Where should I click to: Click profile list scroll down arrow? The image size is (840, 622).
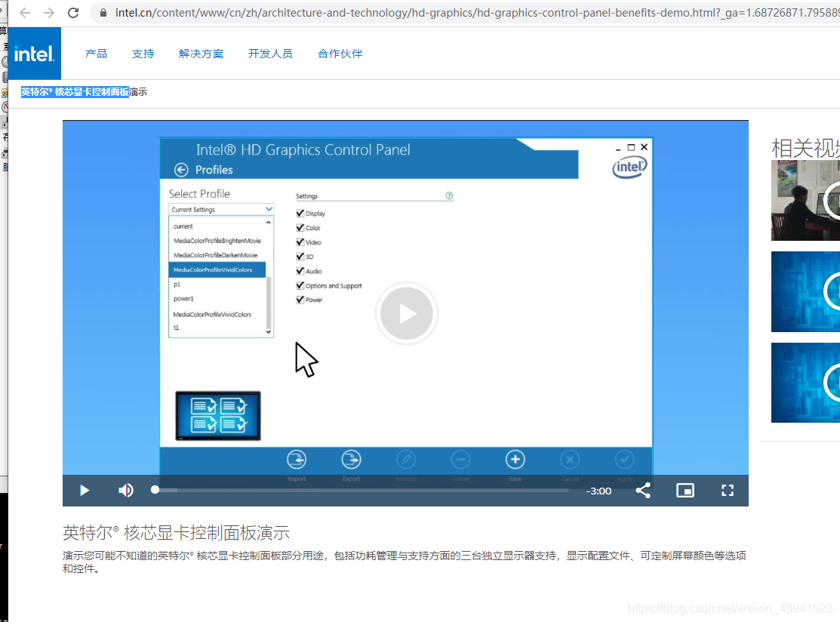click(269, 332)
